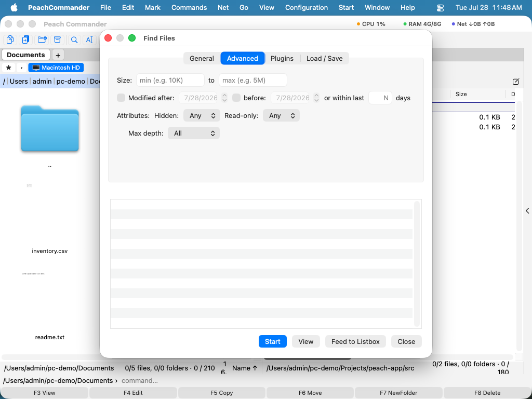Open the Max depth dropdown

194,134
